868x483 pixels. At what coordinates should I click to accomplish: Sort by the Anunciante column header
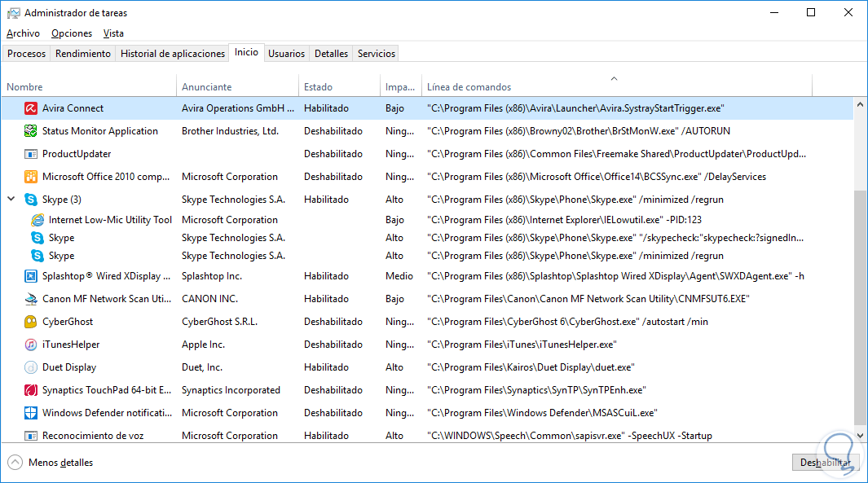(237, 87)
